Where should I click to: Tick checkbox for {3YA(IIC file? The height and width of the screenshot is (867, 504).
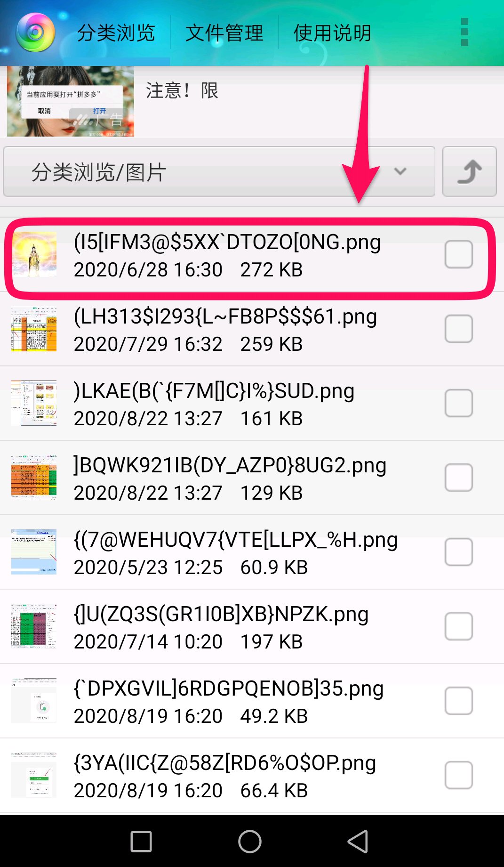[459, 775]
